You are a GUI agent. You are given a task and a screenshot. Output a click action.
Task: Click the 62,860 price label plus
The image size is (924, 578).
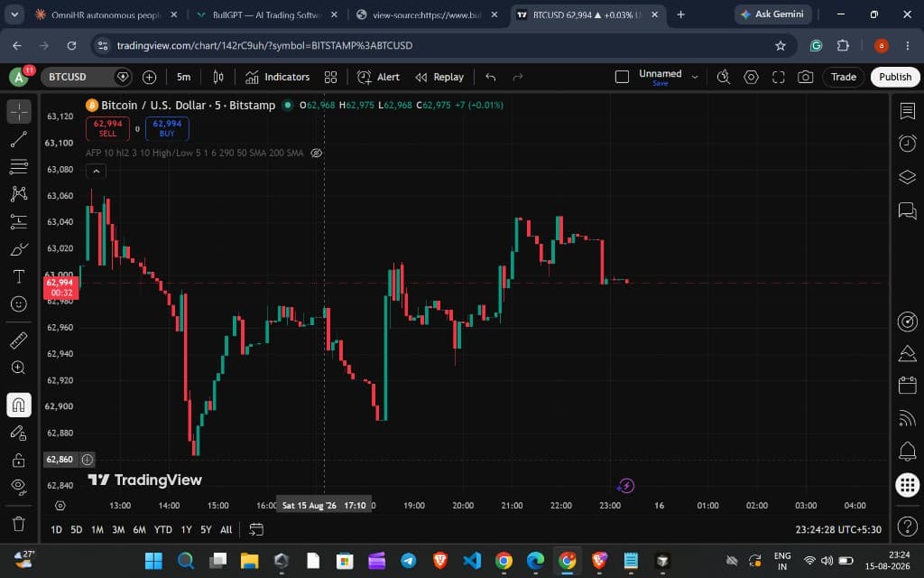(88, 460)
